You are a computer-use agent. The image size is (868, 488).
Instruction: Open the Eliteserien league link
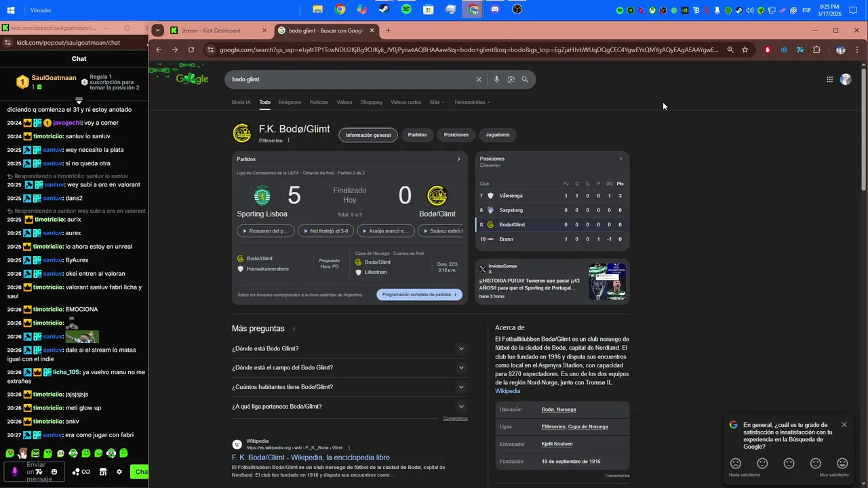click(553, 427)
